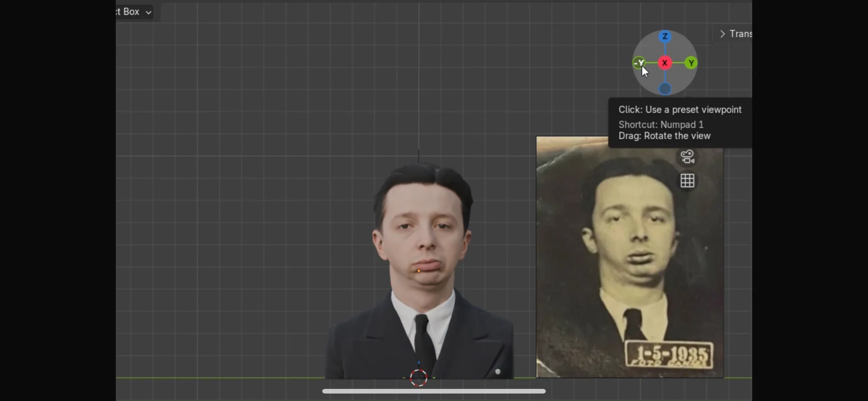
Task: Switch perspective/orthographic with grid icon
Action: click(x=687, y=180)
